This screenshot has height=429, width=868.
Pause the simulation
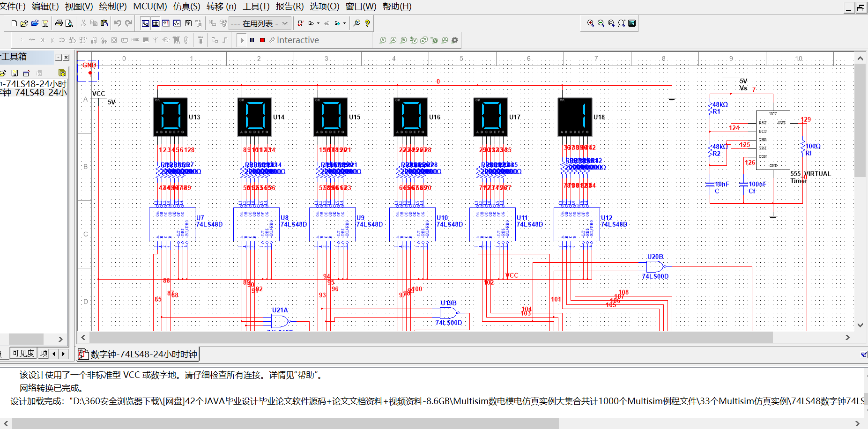pos(252,40)
